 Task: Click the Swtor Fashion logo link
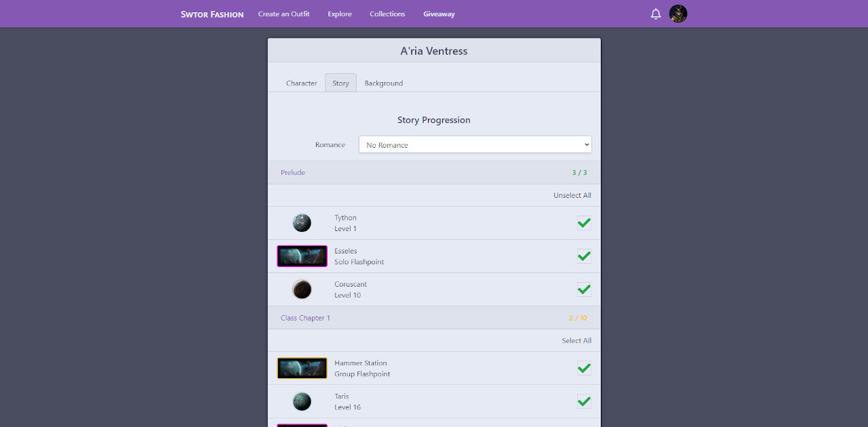click(x=212, y=14)
